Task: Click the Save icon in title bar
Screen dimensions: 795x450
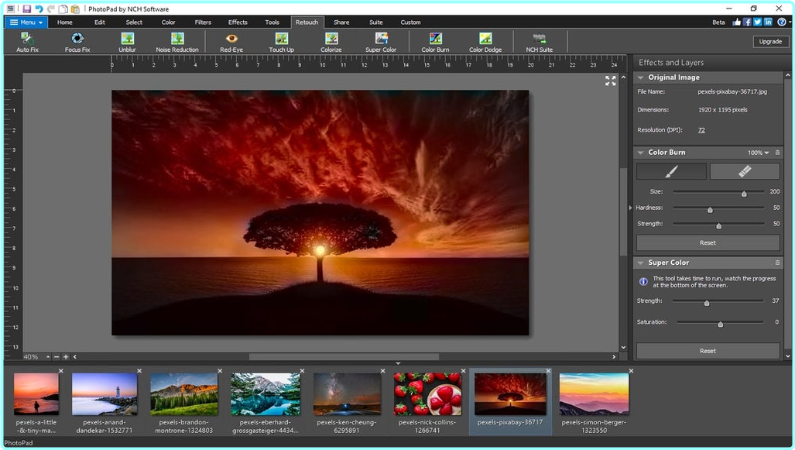Action: tap(27, 9)
